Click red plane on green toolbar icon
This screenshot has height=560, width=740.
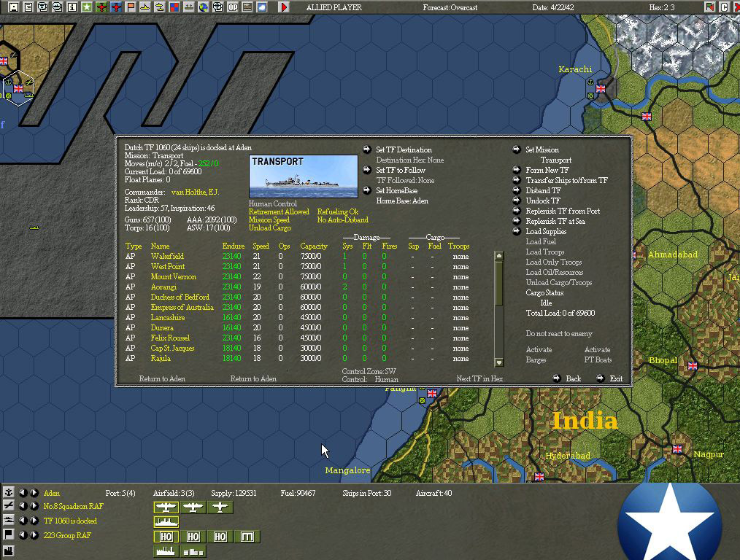point(101,7)
